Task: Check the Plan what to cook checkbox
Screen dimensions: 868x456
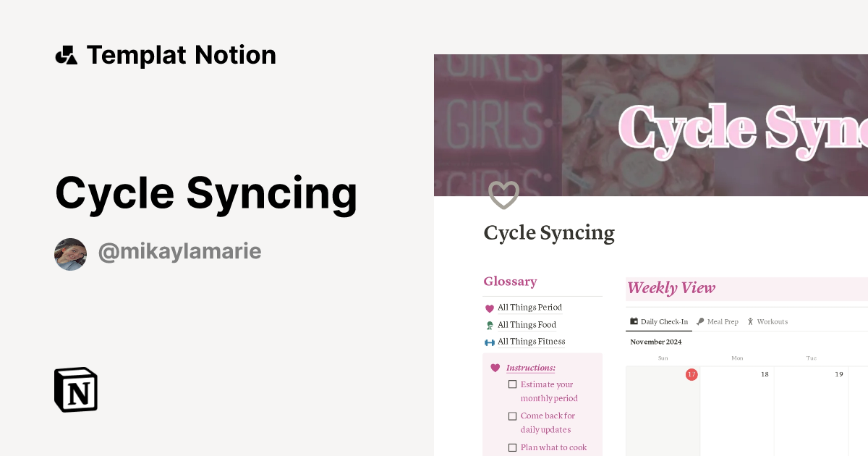Action: [513, 447]
